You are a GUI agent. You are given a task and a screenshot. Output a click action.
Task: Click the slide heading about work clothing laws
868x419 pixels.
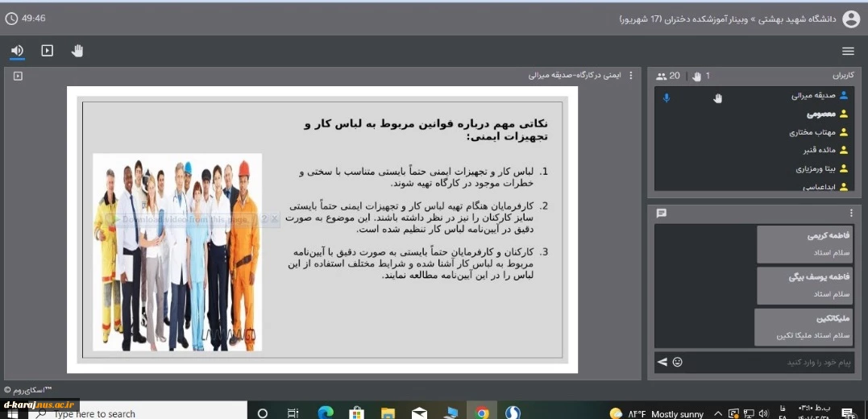426,130
